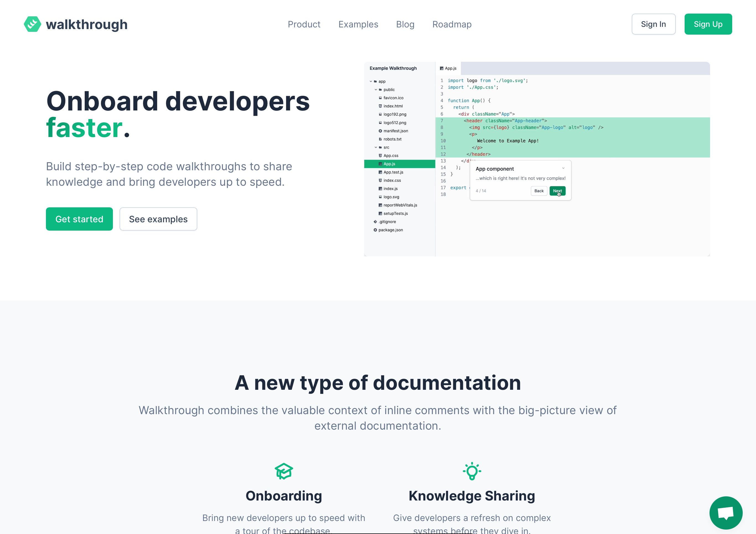The image size is (756, 534).
Task: Collapse the public folder
Action: [x=376, y=90]
